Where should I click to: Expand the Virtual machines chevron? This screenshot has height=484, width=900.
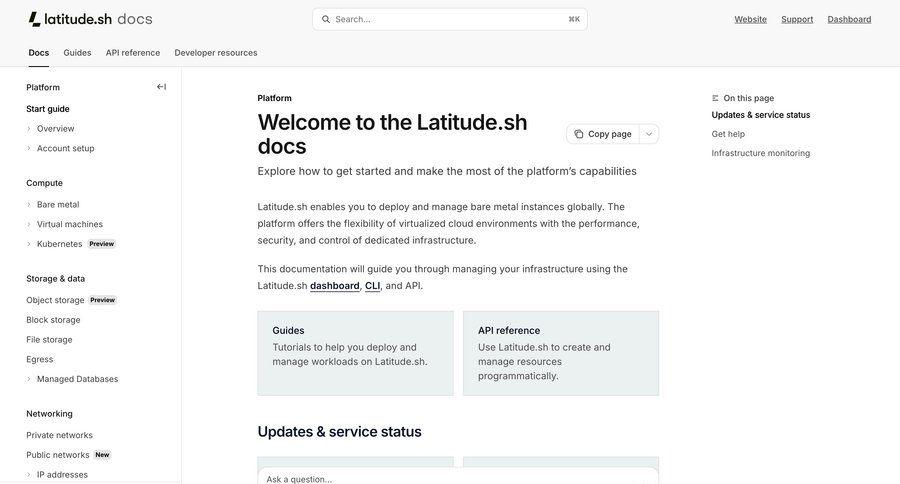tap(29, 224)
